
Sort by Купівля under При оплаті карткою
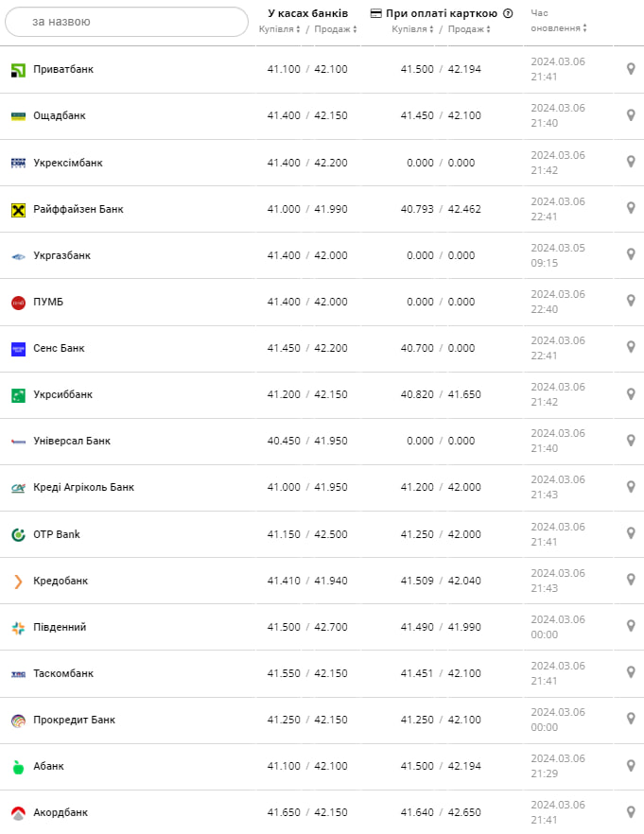(x=412, y=29)
